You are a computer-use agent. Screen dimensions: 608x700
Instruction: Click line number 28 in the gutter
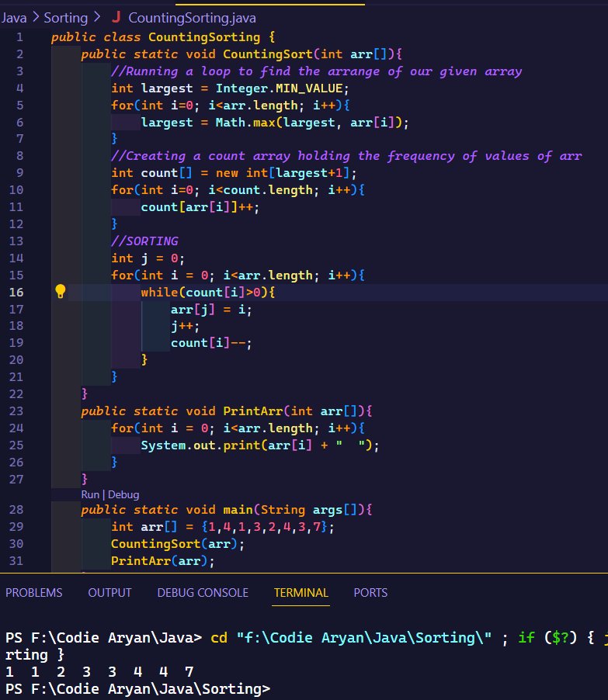[16, 510]
